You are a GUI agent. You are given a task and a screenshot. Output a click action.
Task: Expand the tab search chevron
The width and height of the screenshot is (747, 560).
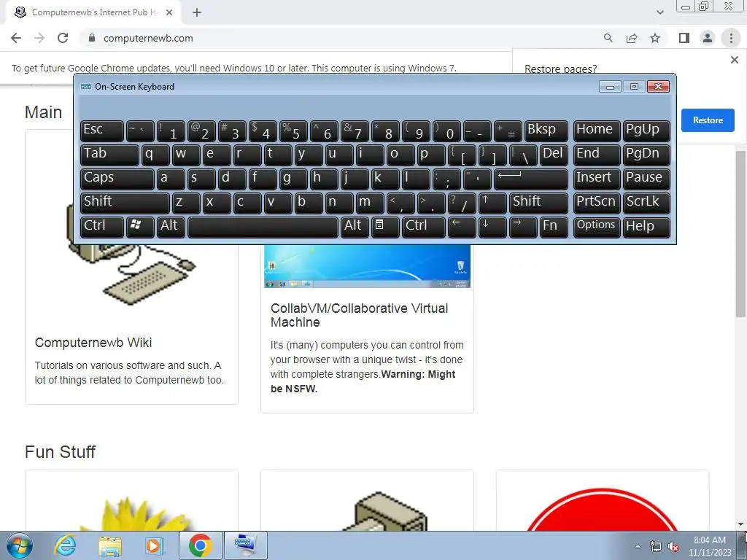tap(659, 12)
